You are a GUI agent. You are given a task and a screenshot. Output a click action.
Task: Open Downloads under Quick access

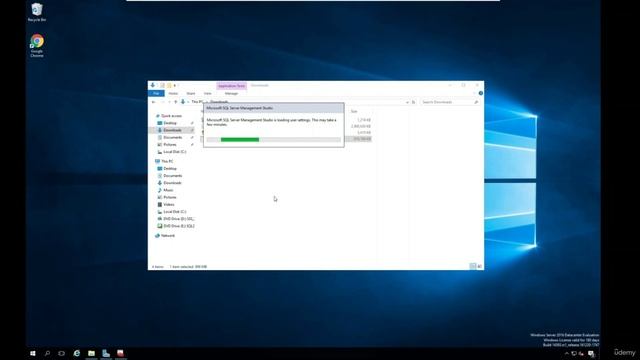click(x=172, y=130)
